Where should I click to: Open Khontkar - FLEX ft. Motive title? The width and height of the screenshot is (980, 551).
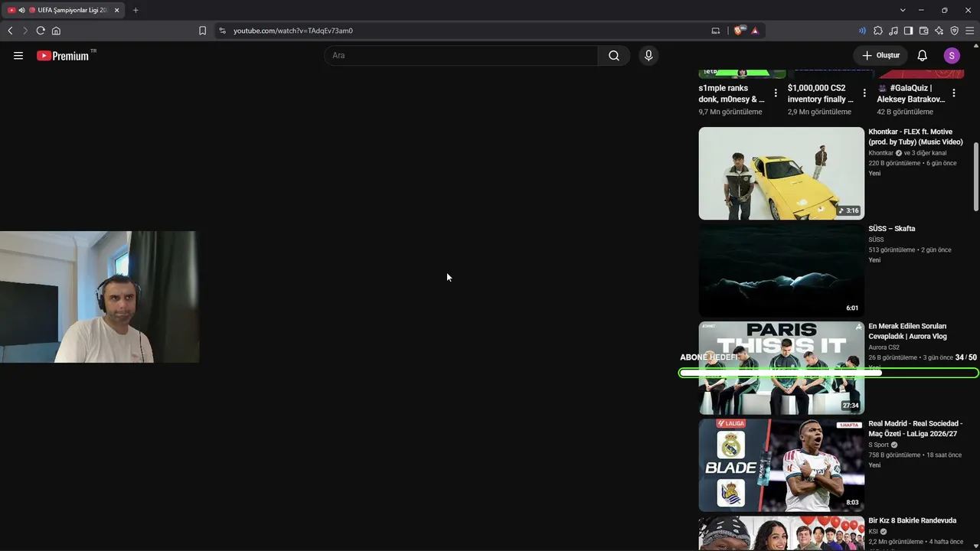(x=916, y=137)
